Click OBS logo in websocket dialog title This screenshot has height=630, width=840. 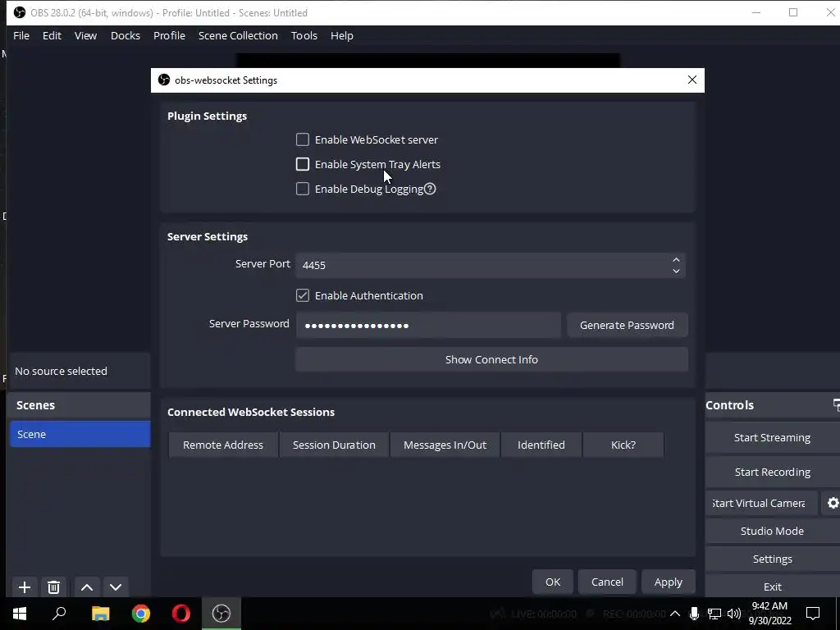(164, 80)
